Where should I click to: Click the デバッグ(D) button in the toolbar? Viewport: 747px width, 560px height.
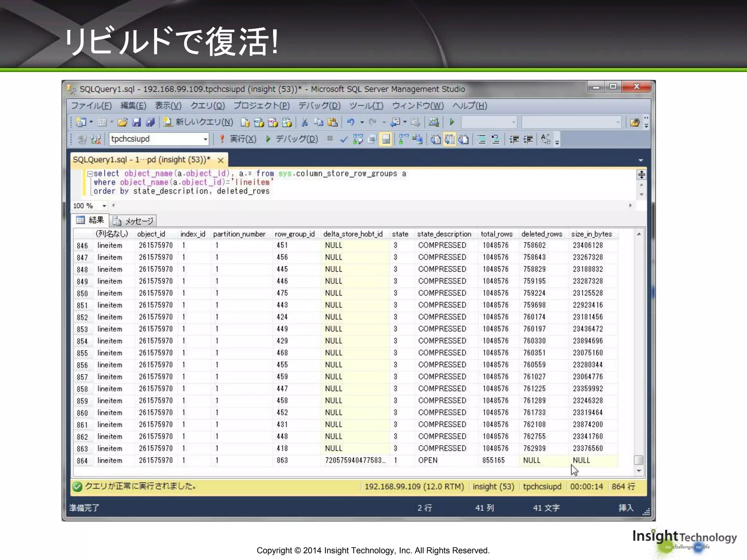click(x=292, y=139)
